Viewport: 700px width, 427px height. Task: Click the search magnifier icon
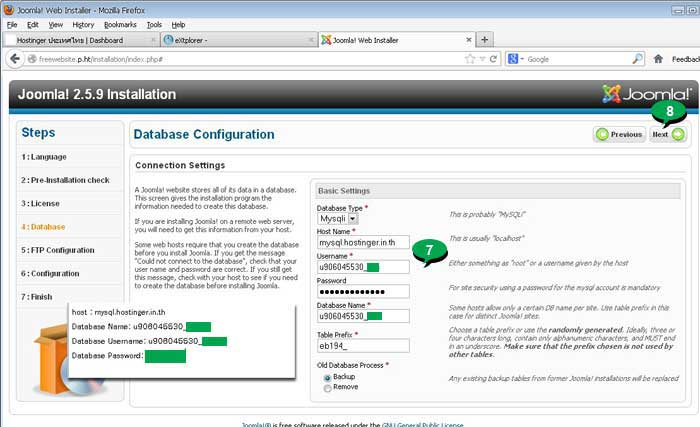(638, 59)
